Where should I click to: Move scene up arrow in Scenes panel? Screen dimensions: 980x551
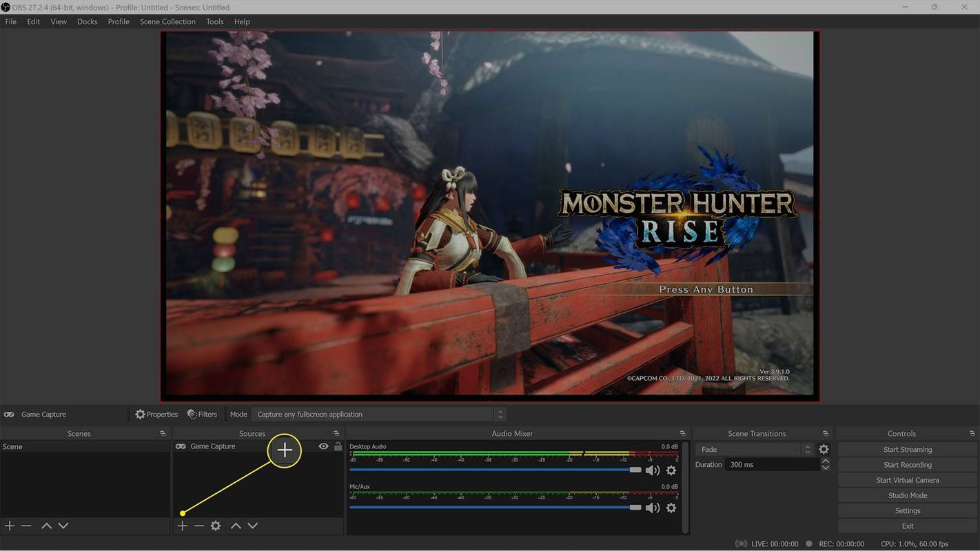coord(46,526)
